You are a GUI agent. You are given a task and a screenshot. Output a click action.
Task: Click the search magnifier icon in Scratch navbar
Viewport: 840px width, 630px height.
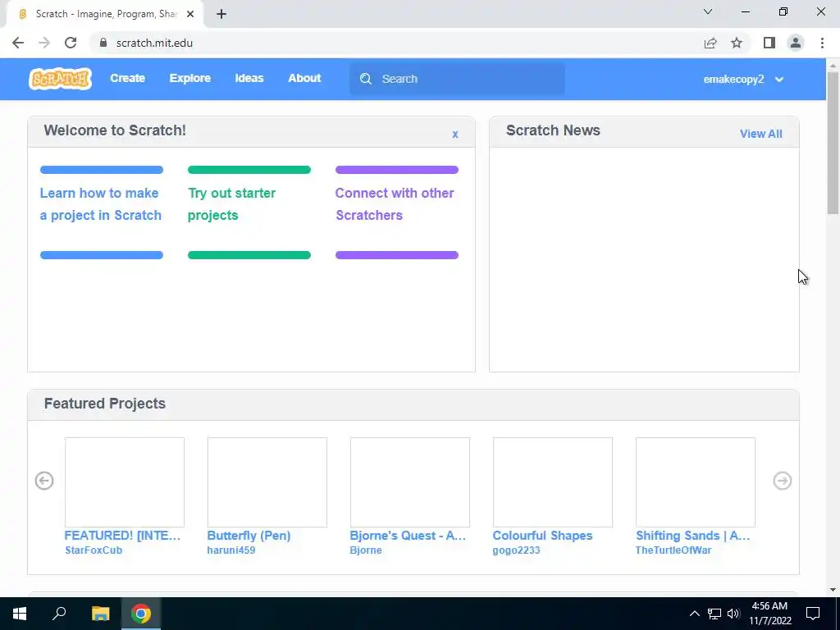[365, 80]
